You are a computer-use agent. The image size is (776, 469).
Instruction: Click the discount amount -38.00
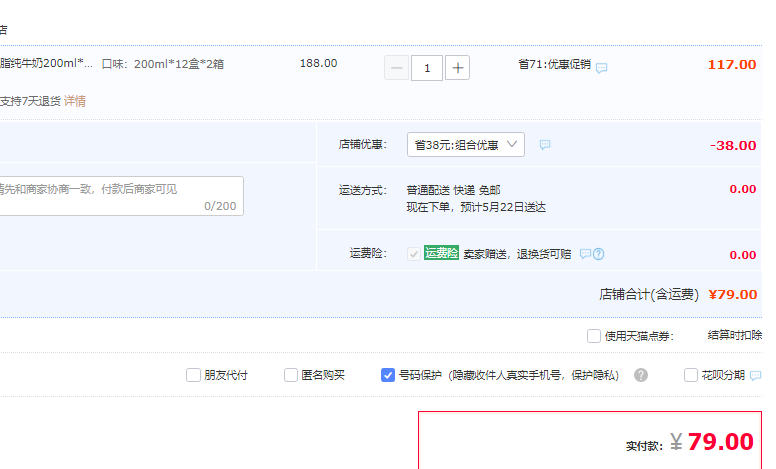(x=733, y=145)
